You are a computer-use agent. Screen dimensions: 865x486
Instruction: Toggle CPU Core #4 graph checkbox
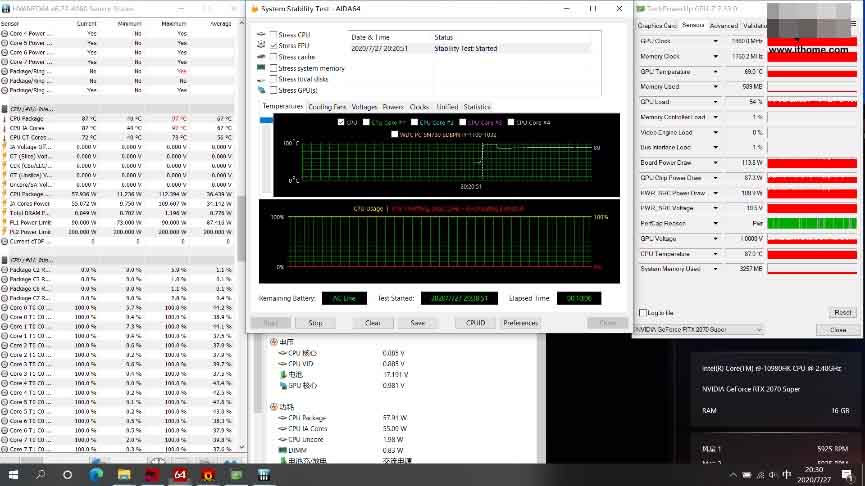(510, 122)
